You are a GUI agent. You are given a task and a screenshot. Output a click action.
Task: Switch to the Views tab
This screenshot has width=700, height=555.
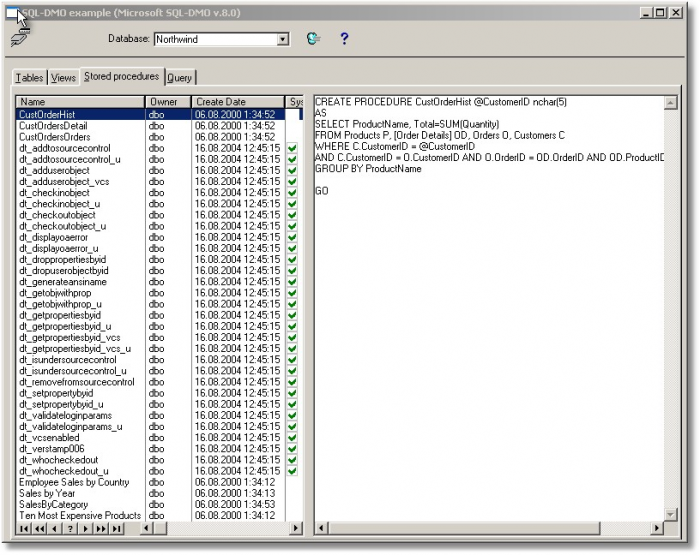click(63, 78)
